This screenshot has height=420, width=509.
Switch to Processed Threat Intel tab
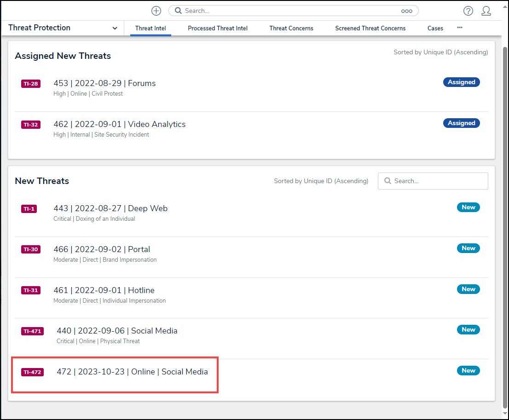[218, 29]
